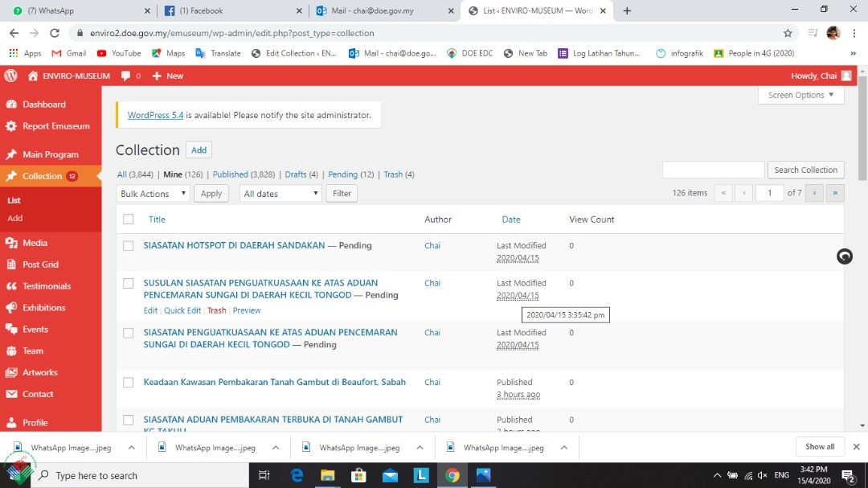Image resolution: width=868 pixels, height=488 pixels.
Task: Open Collection menu in sidebar
Action: click(x=51, y=176)
